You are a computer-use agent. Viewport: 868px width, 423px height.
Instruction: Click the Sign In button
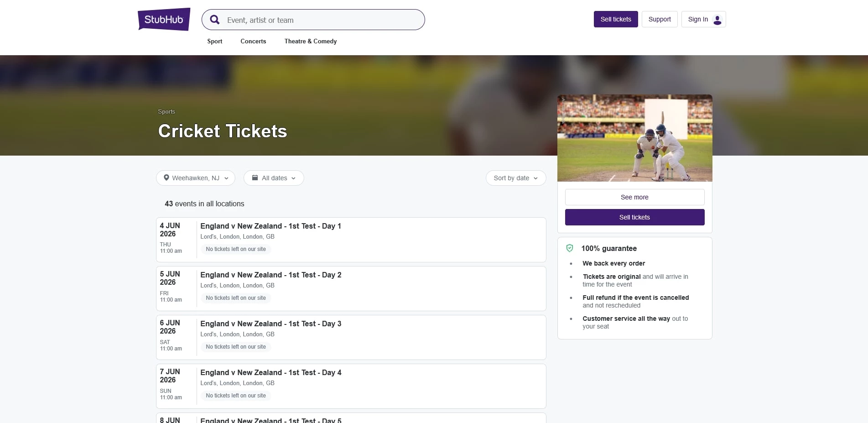(x=698, y=19)
